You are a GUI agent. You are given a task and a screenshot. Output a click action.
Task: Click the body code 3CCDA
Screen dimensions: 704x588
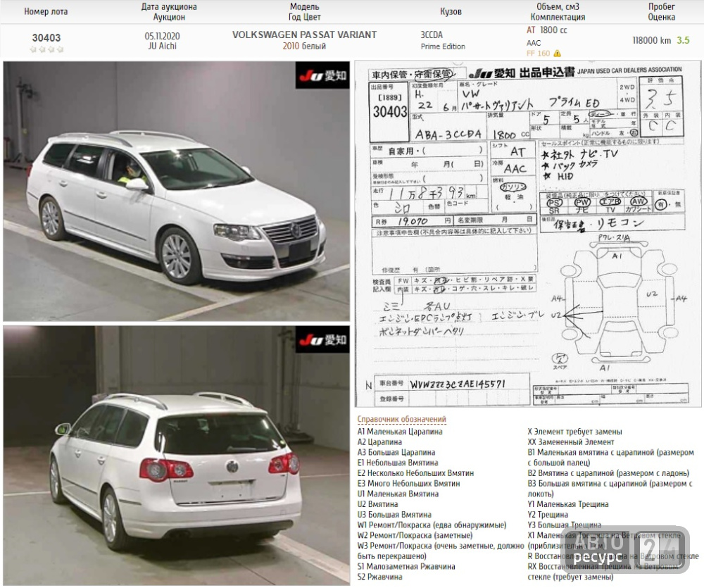click(x=432, y=35)
